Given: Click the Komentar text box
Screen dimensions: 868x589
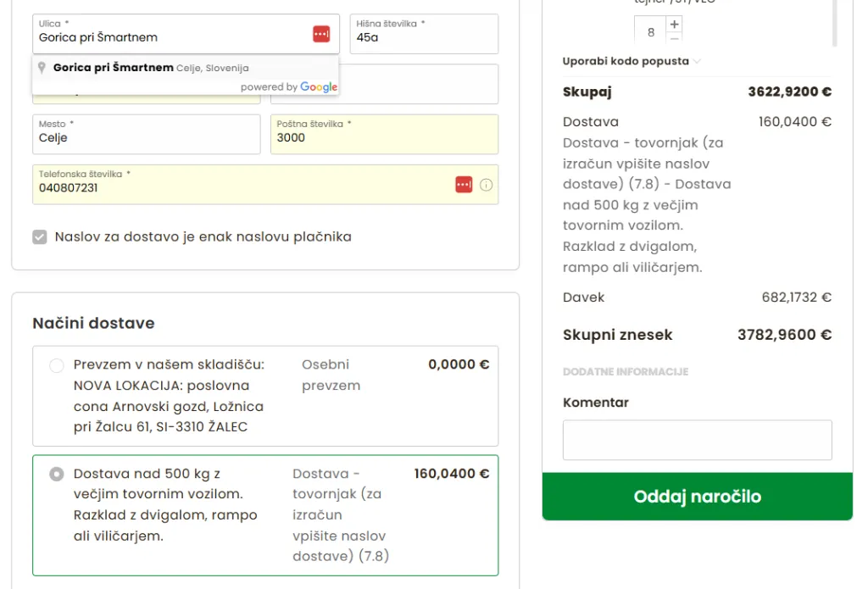Looking at the screenshot, I should tap(697, 440).
